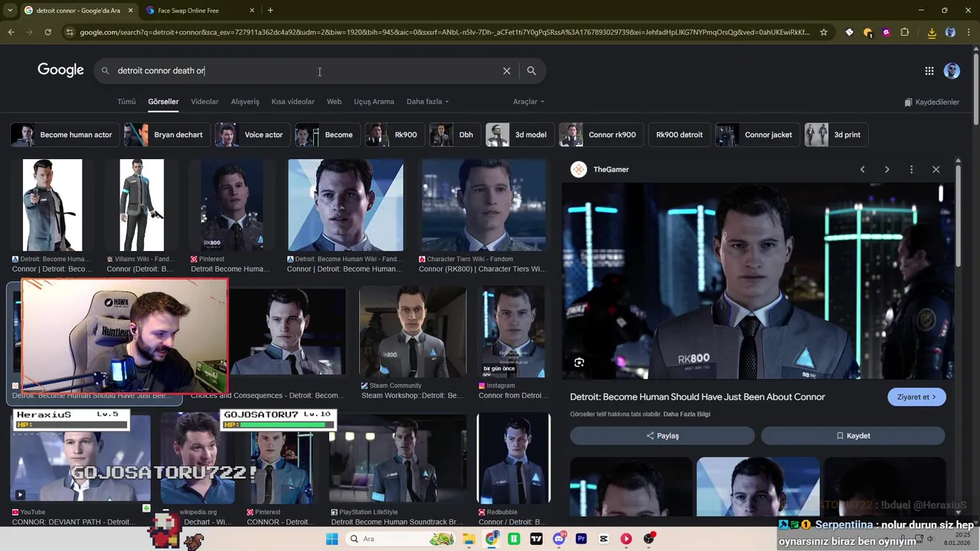The height and width of the screenshot is (551, 980).
Task: Open Discord from taskbar
Action: click(x=559, y=539)
